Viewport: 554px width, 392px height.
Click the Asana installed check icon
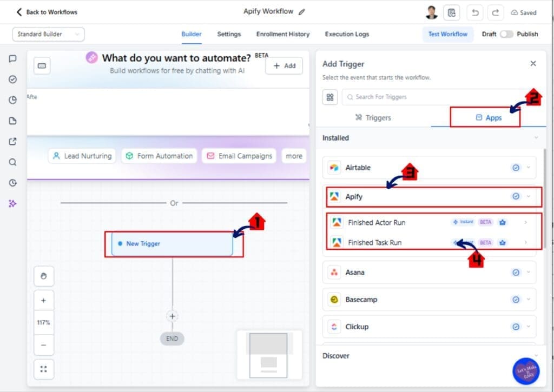(x=516, y=273)
